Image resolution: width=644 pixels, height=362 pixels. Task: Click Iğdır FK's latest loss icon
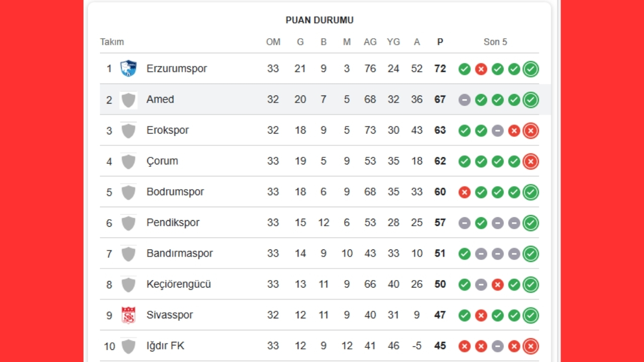point(530,346)
